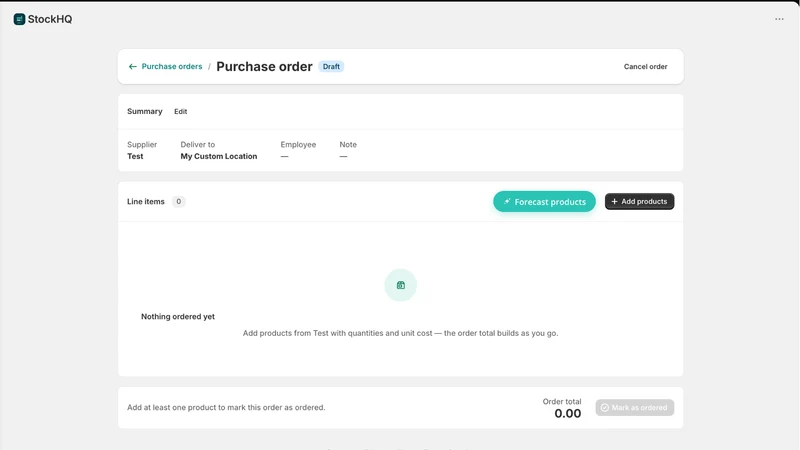Click the Line items label
The height and width of the screenshot is (450, 800).
point(146,202)
